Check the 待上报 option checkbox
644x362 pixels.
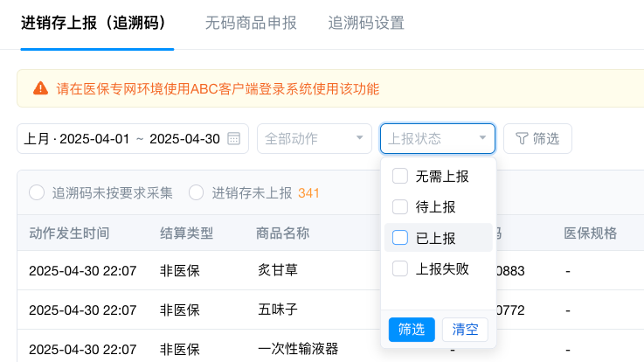(x=400, y=207)
